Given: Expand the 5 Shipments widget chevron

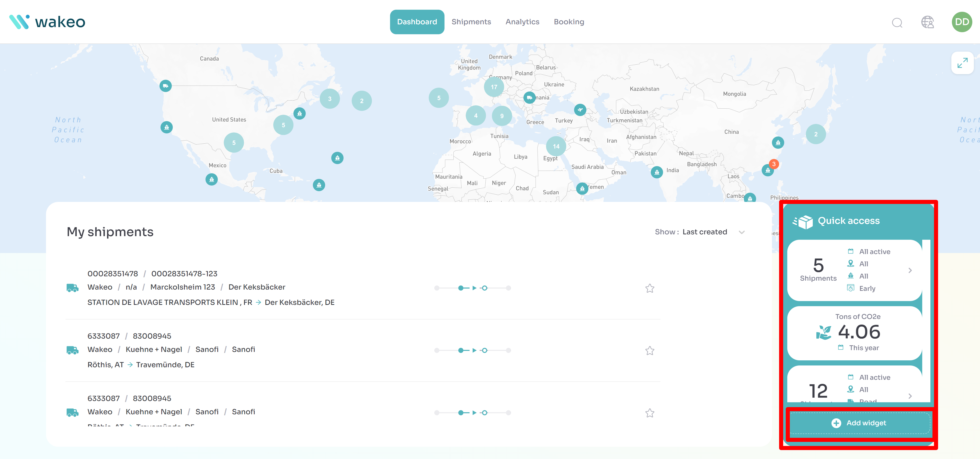Looking at the screenshot, I should pyautogui.click(x=910, y=270).
